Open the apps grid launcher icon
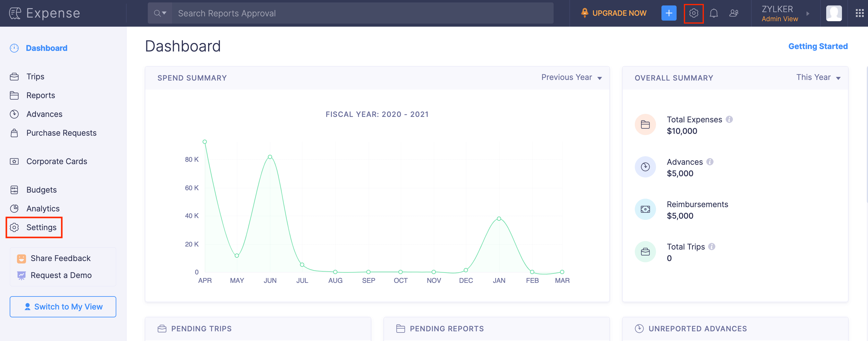The height and width of the screenshot is (341, 868). click(x=859, y=13)
